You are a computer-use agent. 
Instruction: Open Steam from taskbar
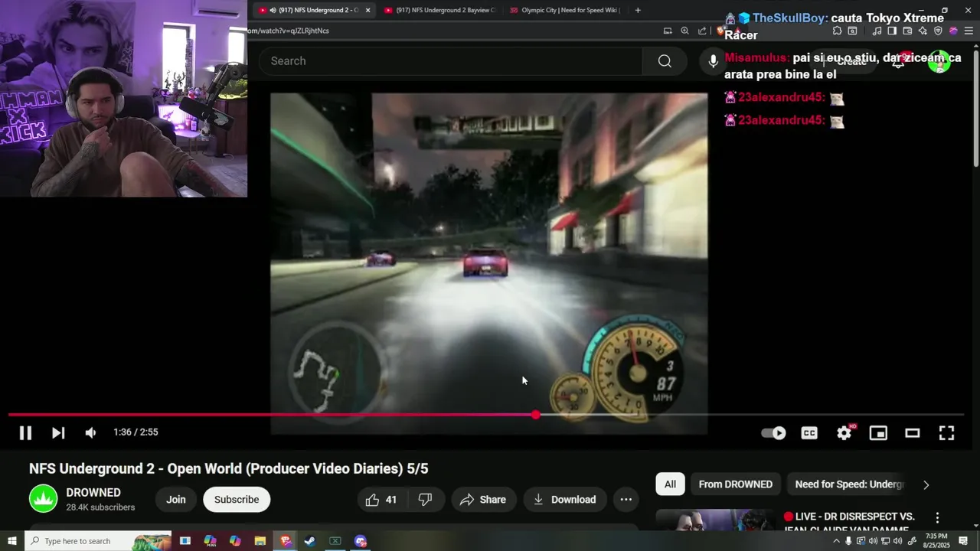pyautogui.click(x=310, y=541)
